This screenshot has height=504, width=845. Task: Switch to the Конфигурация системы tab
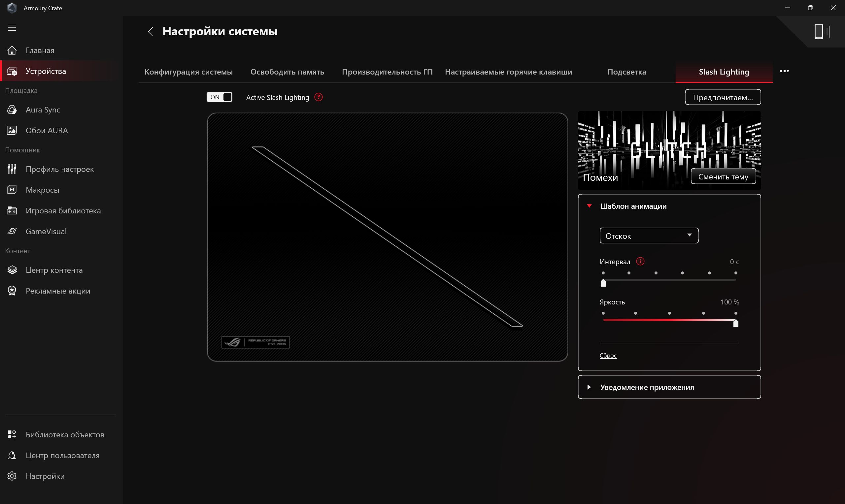tap(188, 72)
